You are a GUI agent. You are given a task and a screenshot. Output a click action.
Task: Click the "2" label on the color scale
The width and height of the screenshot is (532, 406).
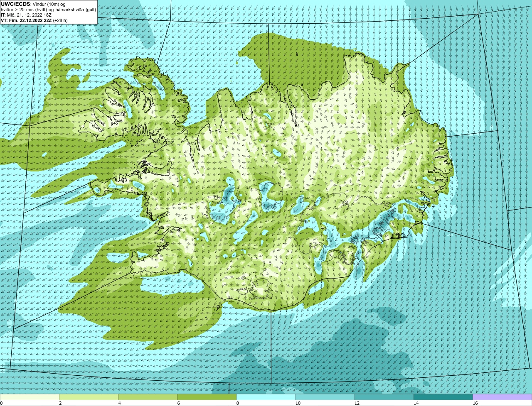point(60,403)
